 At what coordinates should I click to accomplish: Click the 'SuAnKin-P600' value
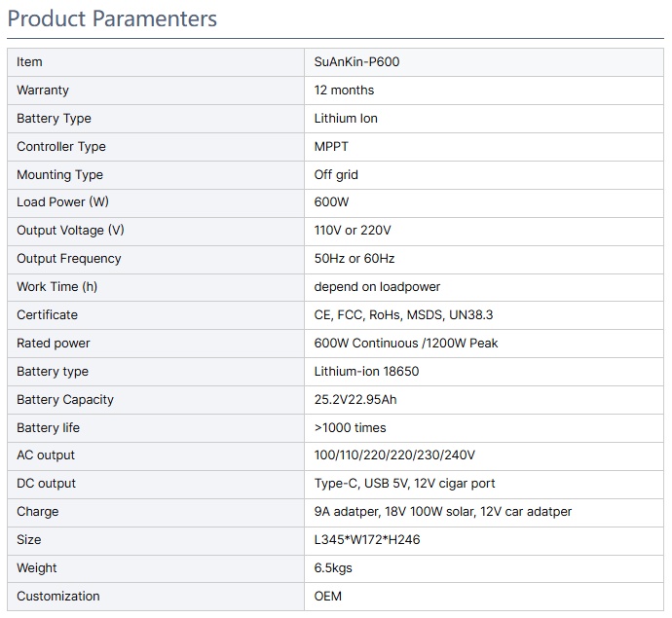point(356,62)
